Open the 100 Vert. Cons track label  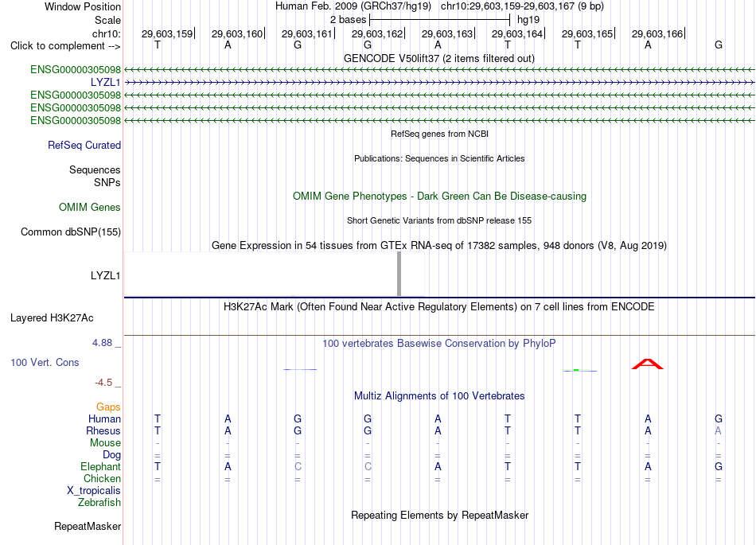45,362
